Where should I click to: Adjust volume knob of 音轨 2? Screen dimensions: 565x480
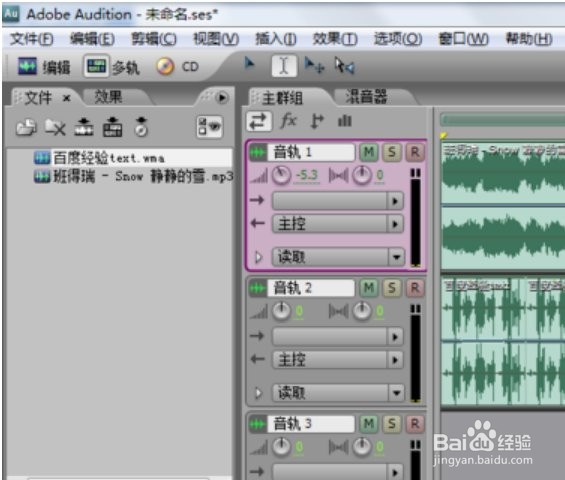coord(281,311)
